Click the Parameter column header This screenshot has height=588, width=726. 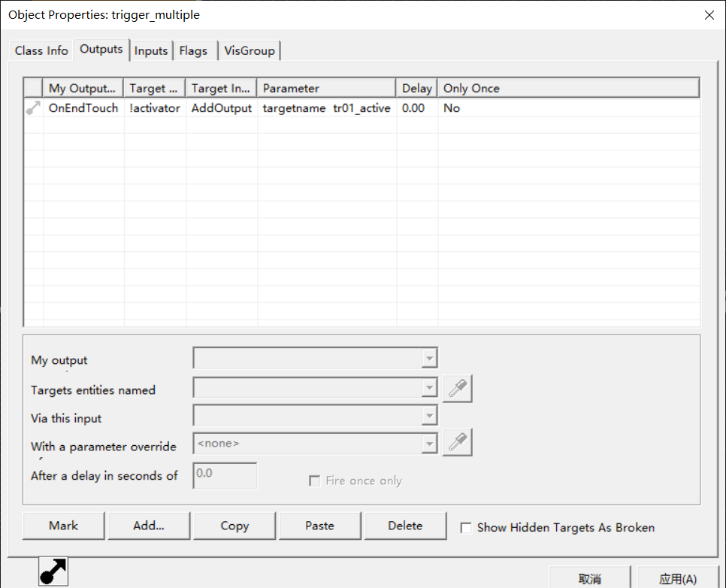click(x=326, y=88)
